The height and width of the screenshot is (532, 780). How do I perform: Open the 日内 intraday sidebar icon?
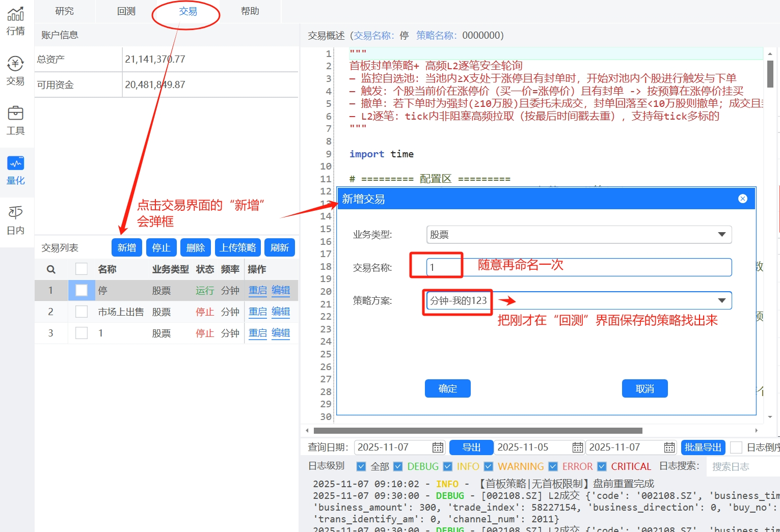coord(15,220)
